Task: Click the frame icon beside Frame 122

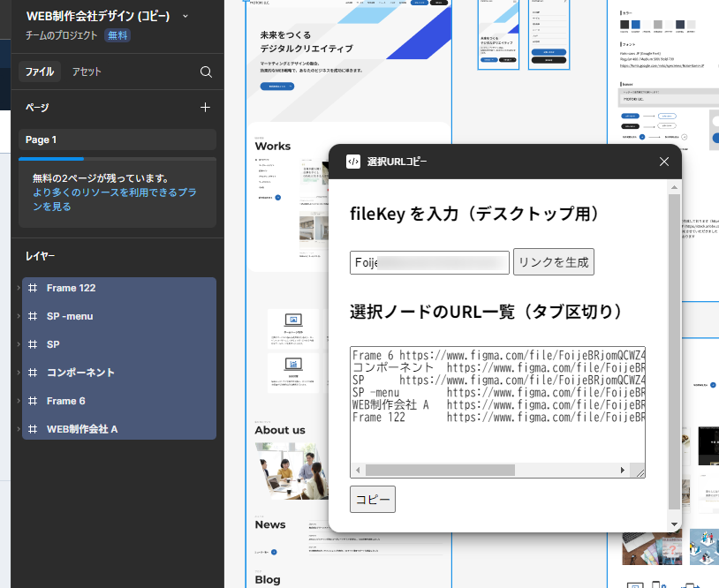Action: pos(33,288)
